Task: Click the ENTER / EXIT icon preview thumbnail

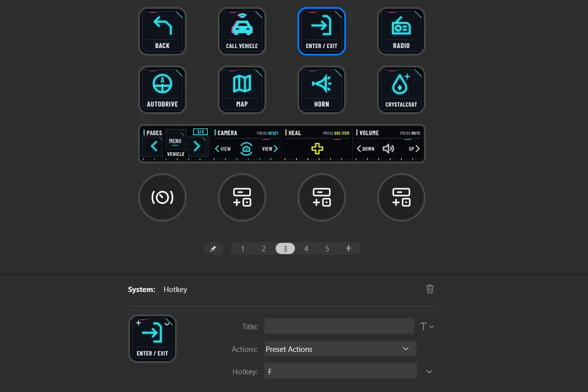Action: coord(152,339)
